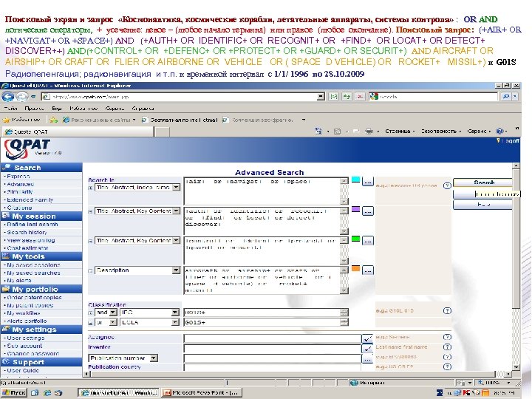
Task: Open the IE Help question-mark icon
Action: pos(499,131)
